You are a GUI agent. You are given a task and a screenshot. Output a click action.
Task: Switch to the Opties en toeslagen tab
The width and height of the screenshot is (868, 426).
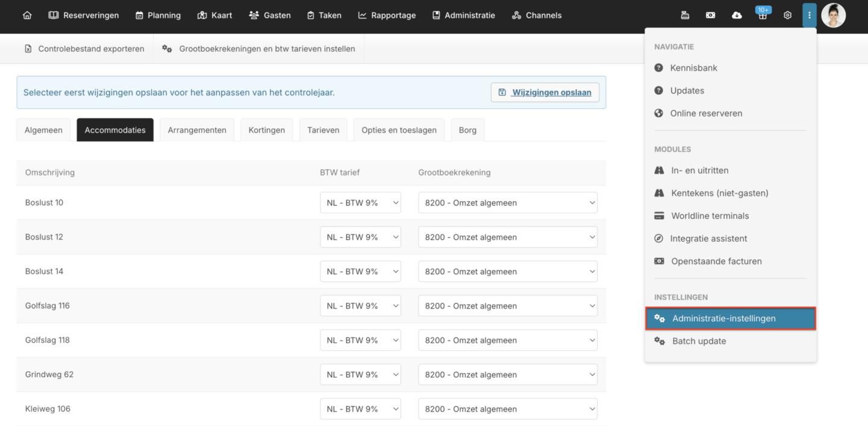click(399, 130)
